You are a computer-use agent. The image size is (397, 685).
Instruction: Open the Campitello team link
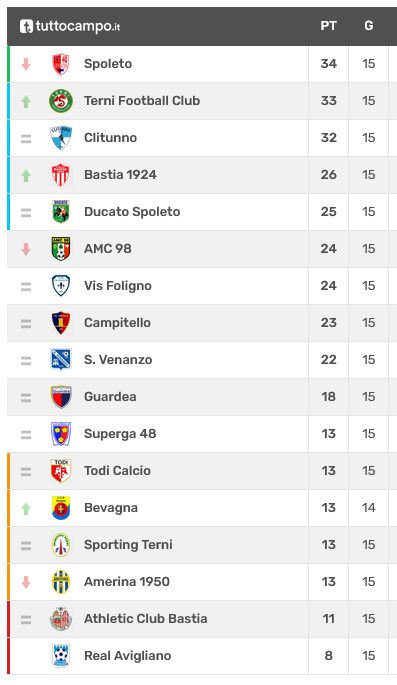point(117,323)
